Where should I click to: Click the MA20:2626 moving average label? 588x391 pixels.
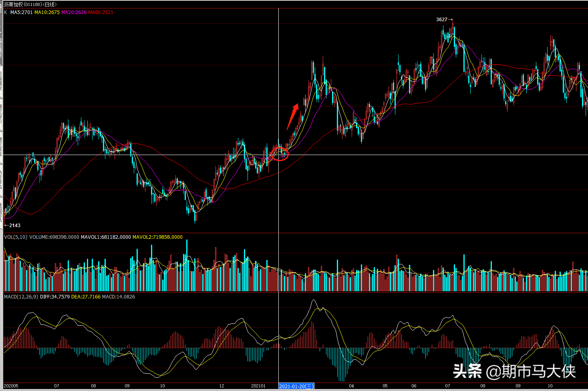tap(74, 12)
